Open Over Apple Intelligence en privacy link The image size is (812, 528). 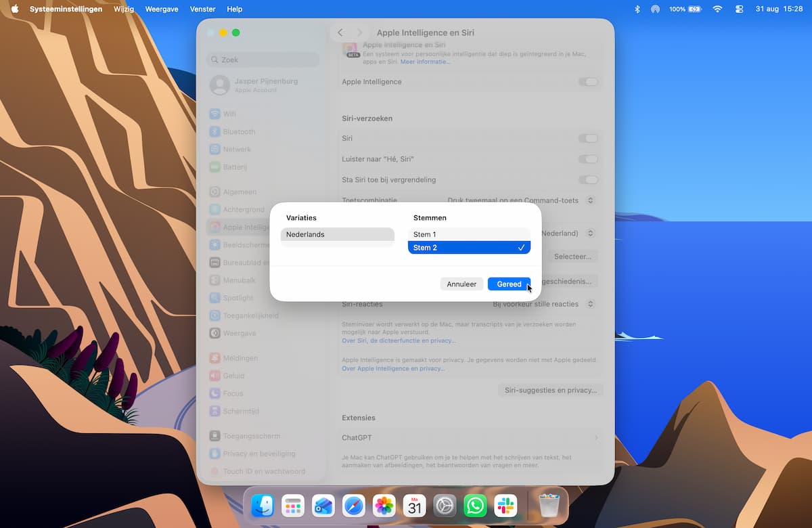[393, 368]
